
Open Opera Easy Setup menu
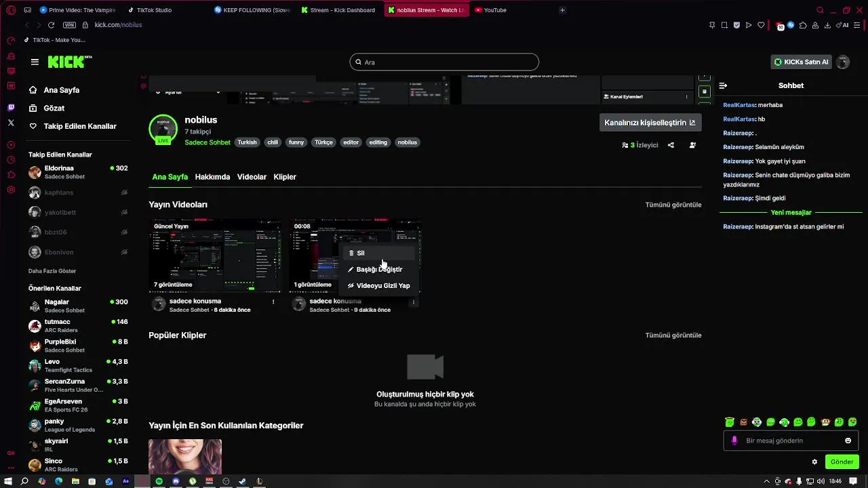pyautogui.click(x=856, y=25)
